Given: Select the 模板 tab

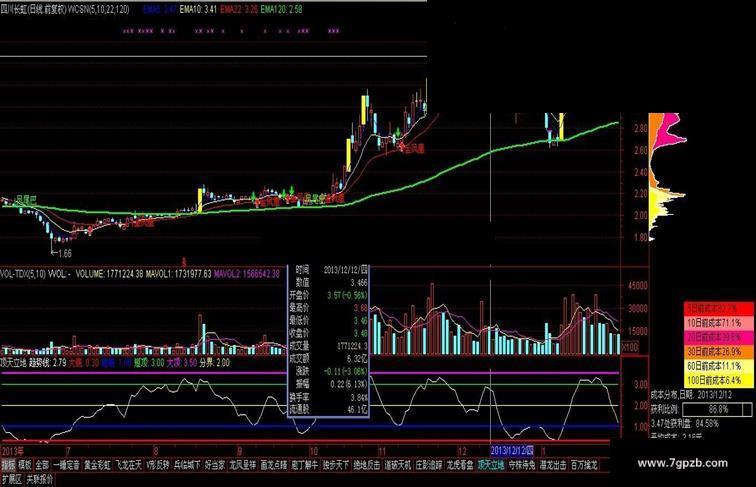Looking at the screenshot, I should tap(25, 465).
